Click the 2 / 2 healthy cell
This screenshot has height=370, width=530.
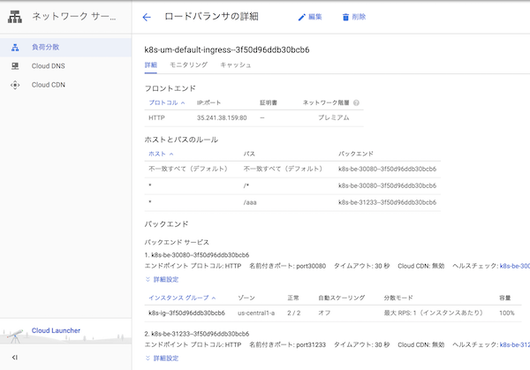(x=294, y=313)
